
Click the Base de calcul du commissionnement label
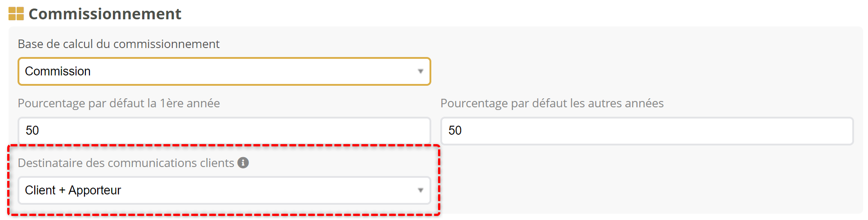click(119, 44)
